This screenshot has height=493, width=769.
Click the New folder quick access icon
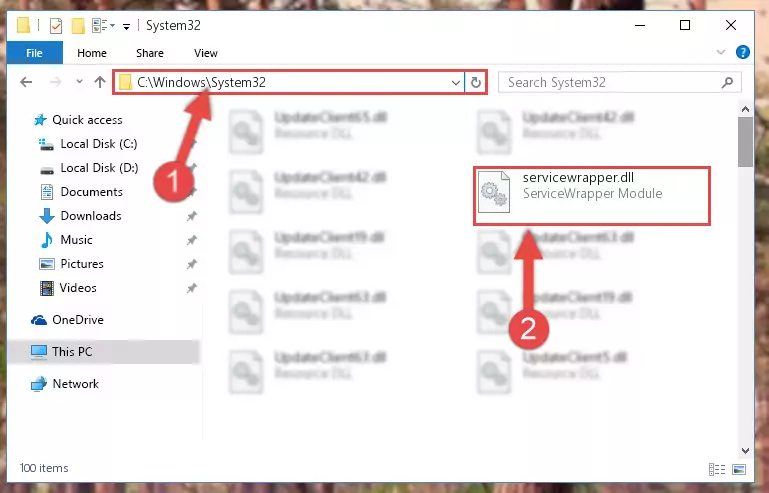pos(78,26)
